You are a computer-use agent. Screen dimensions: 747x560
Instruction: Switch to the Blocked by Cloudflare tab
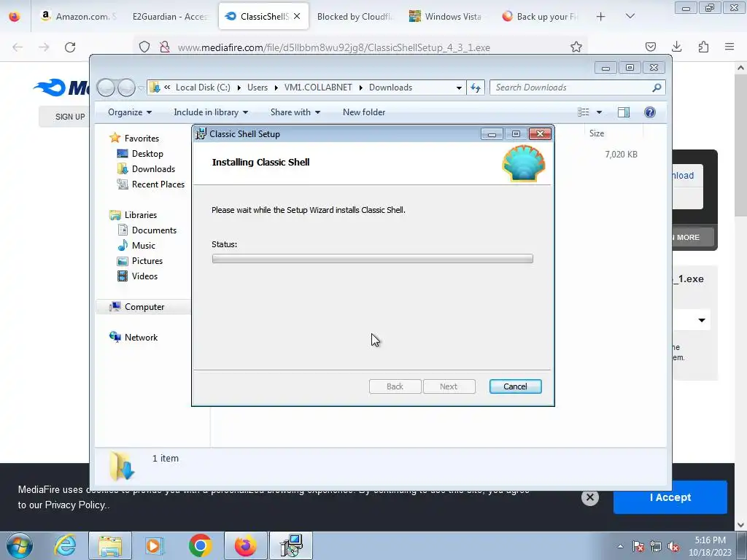coord(355,17)
